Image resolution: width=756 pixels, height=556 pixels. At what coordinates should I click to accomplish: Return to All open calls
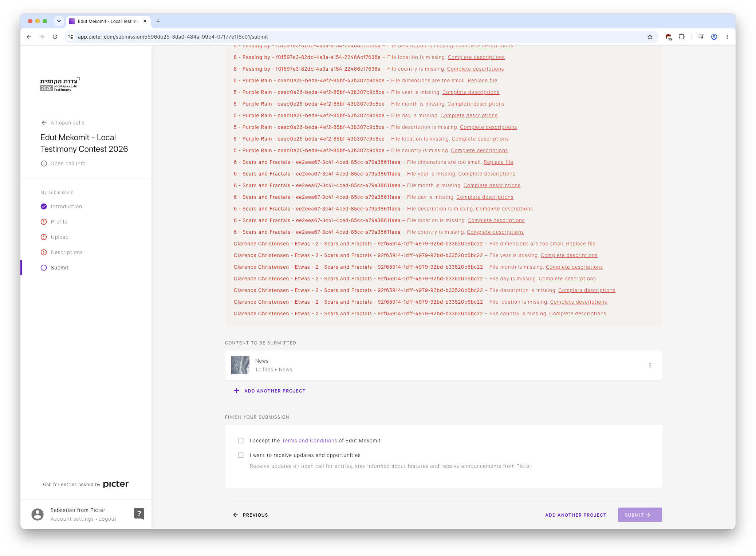pos(63,123)
